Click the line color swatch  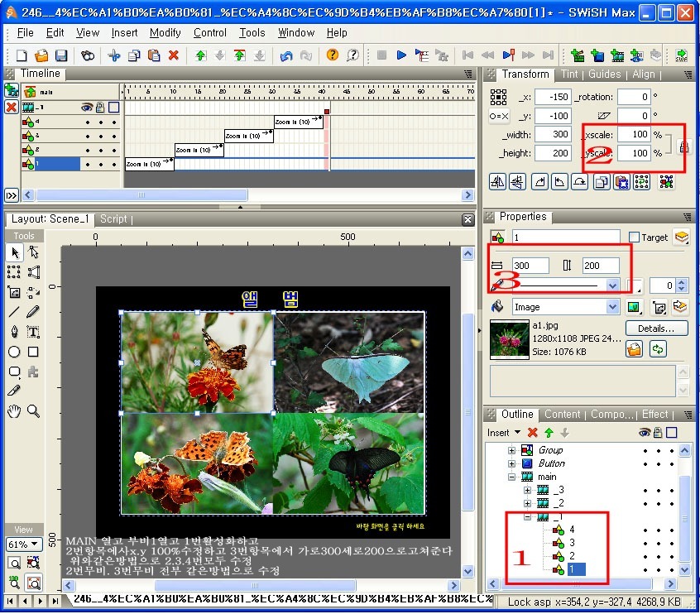click(x=634, y=285)
